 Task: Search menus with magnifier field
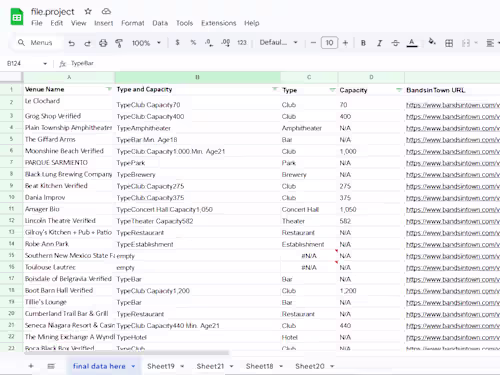pos(38,43)
